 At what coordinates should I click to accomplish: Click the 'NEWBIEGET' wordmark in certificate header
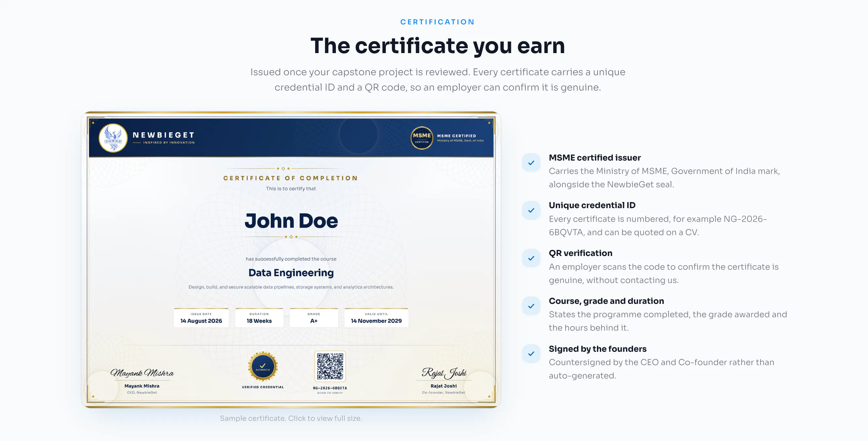(164, 135)
